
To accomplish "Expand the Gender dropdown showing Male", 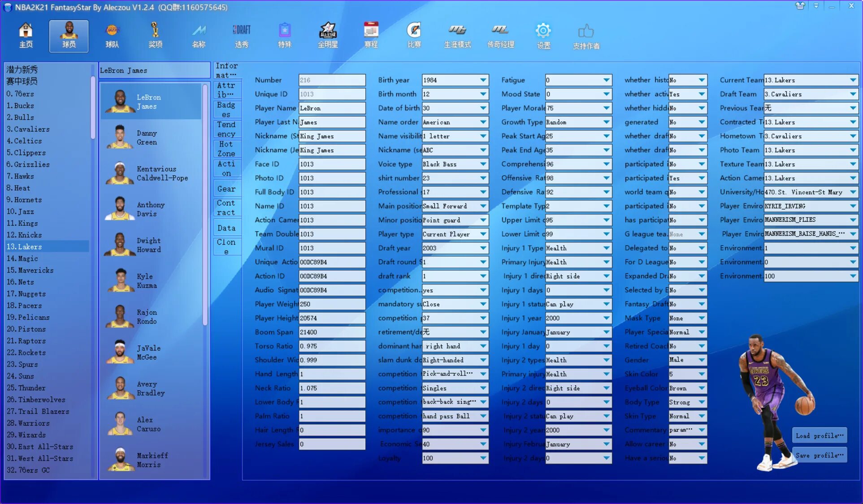I will coord(702,360).
